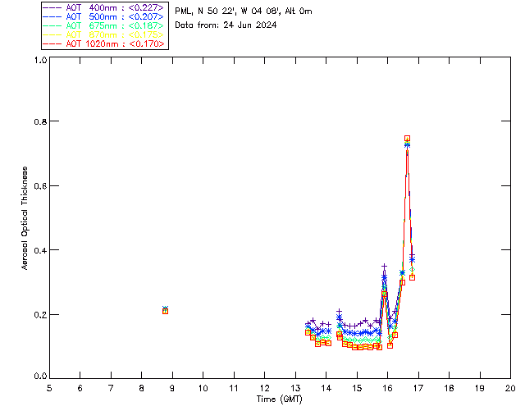Click the AOT 500nm legend entry
This screenshot has width=525, height=420.
click(104, 16)
